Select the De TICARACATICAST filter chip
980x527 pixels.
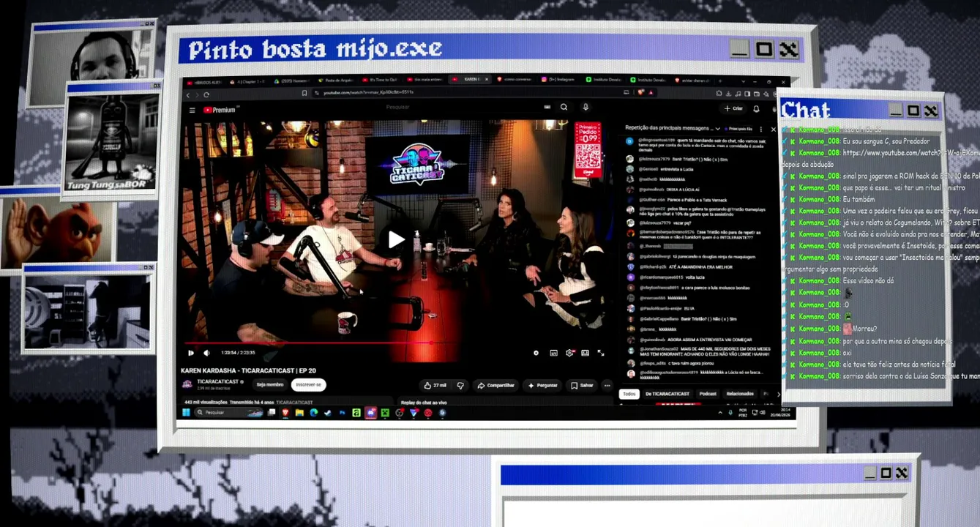[x=667, y=394]
